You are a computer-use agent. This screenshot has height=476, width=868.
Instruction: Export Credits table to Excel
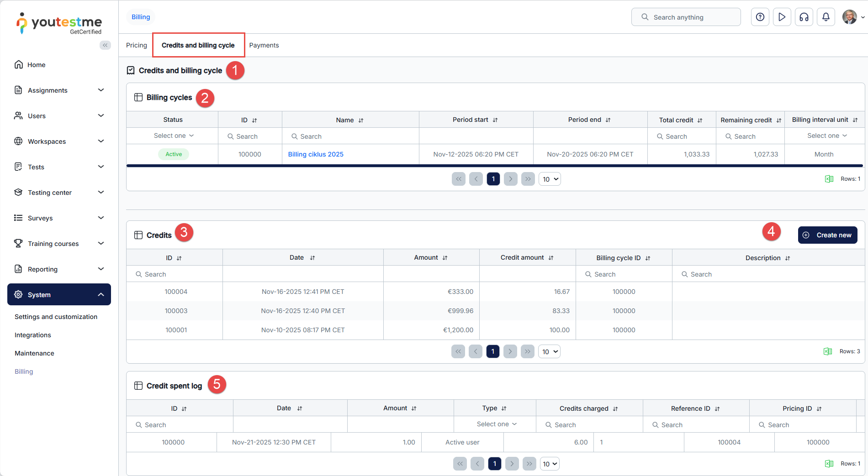coord(828,351)
